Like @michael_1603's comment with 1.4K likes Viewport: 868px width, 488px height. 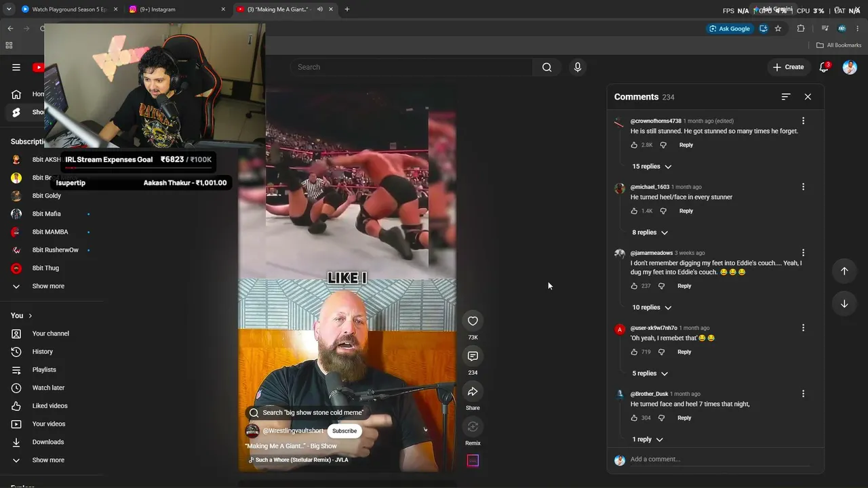(634, 211)
